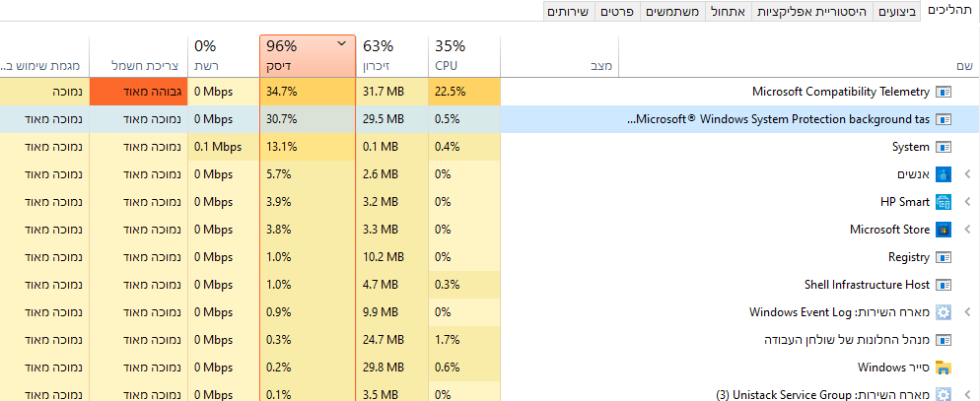Click the אנשים (People) app icon
The image size is (980, 401).
pyautogui.click(x=944, y=174)
